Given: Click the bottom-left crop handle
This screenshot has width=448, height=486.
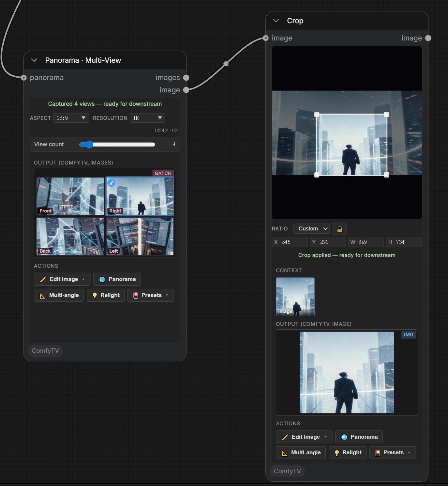Looking at the screenshot, I should pyautogui.click(x=317, y=175).
